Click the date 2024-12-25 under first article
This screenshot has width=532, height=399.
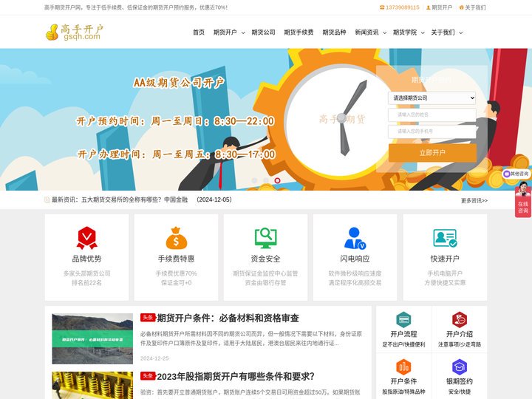154,358
